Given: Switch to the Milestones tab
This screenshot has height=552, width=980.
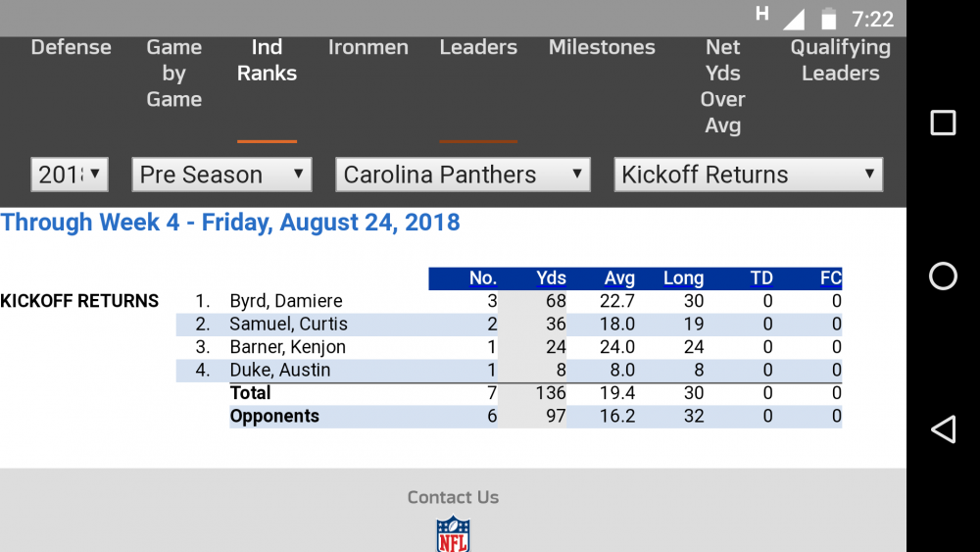Looking at the screenshot, I should [602, 47].
